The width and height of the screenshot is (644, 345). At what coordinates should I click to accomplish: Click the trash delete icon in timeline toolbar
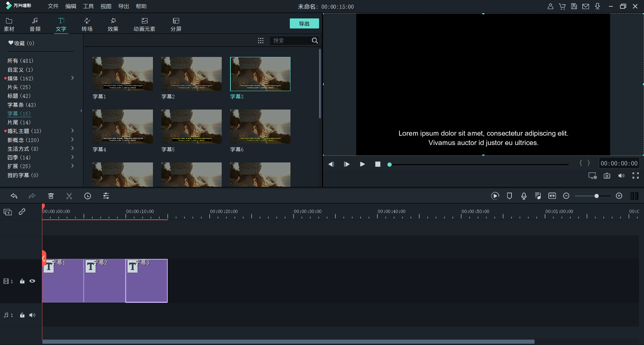coord(51,196)
